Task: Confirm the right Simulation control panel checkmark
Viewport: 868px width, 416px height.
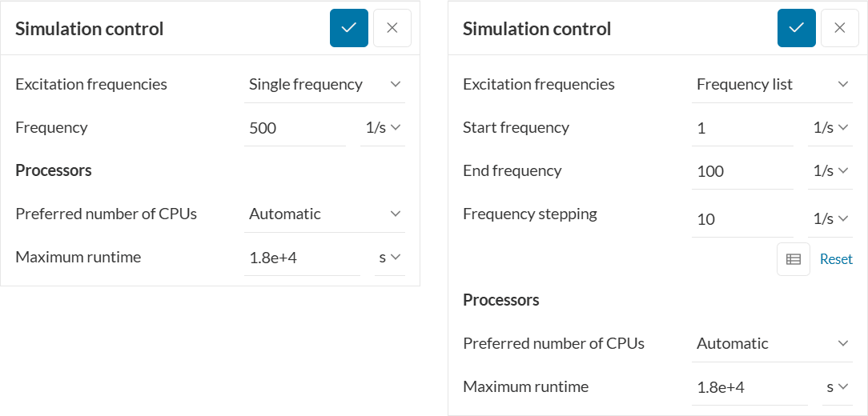Action: coord(797,28)
